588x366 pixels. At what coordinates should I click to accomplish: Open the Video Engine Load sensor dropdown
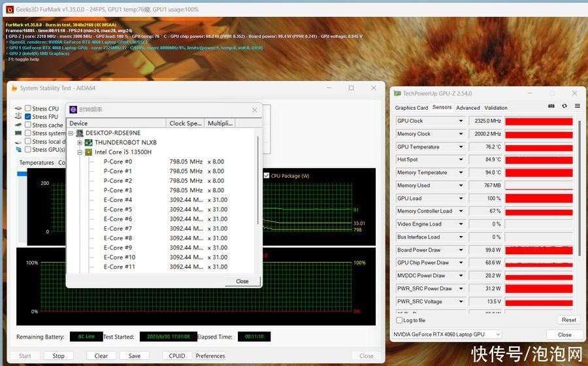click(x=461, y=224)
